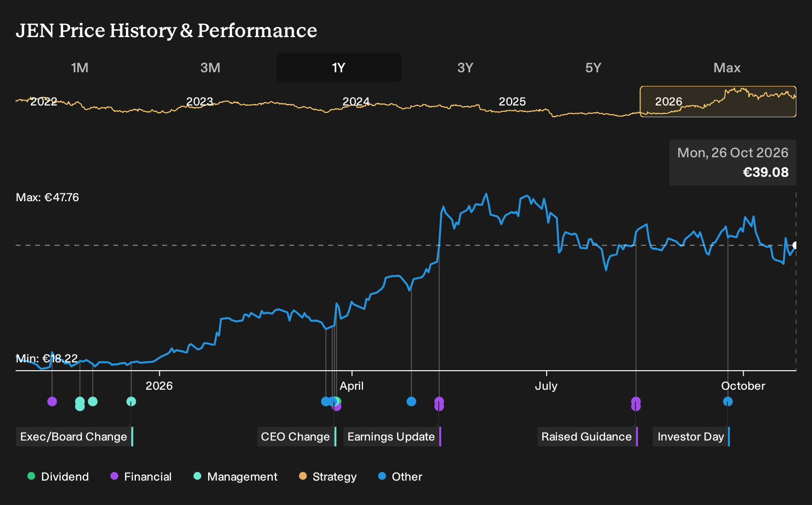Click the 'Min: €18.22' label
Screen dimensions: 812x505
47,358
